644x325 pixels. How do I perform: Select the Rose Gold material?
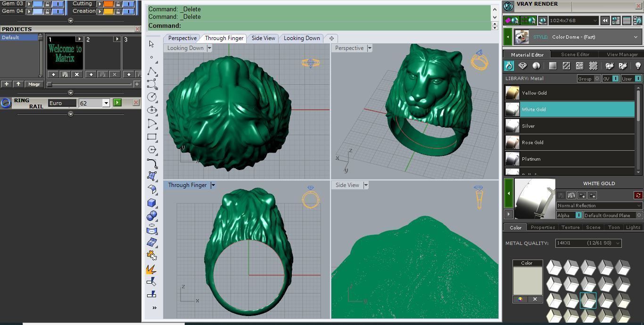[x=570, y=142]
